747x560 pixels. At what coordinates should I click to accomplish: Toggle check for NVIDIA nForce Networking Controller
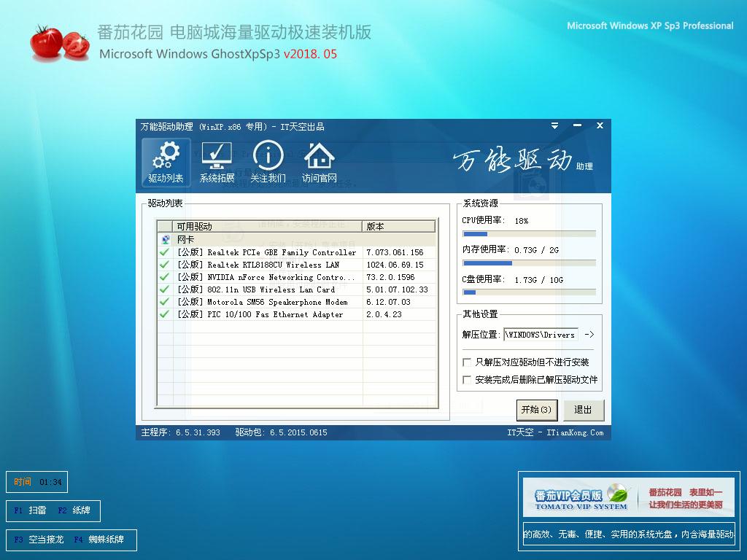(164, 276)
